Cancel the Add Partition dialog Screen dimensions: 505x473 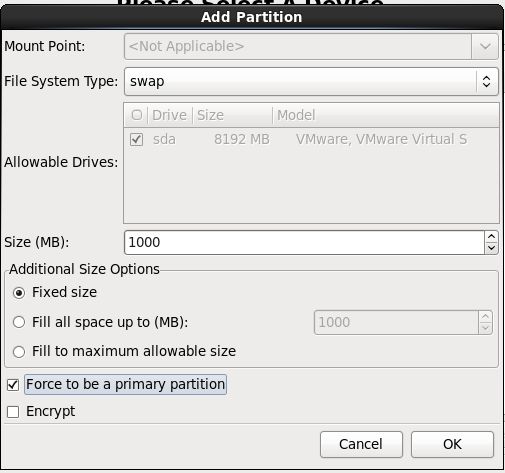pyautogui.click(x=361, y=444)
